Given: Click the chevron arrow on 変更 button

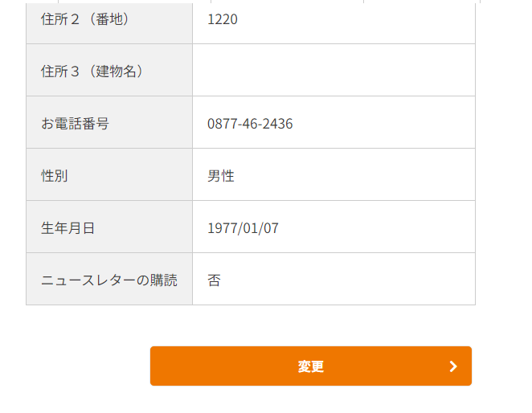Looking at the screenshot, I should [x=453, y=366].
